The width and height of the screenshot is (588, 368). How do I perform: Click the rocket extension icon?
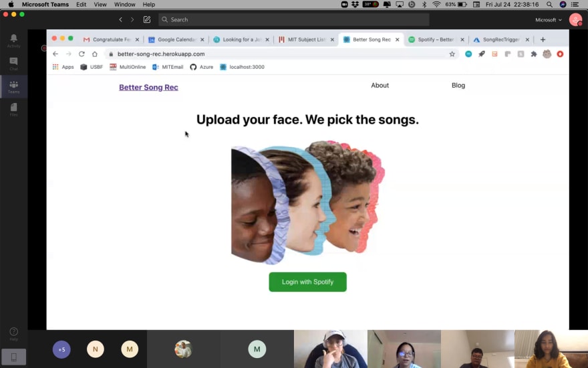(482, 54)
